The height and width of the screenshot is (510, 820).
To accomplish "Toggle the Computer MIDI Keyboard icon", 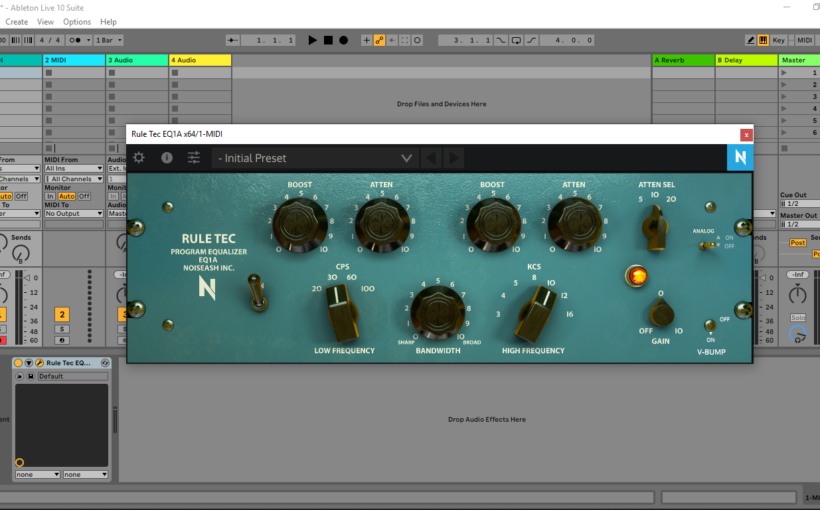I will click(x=763, y=40).
